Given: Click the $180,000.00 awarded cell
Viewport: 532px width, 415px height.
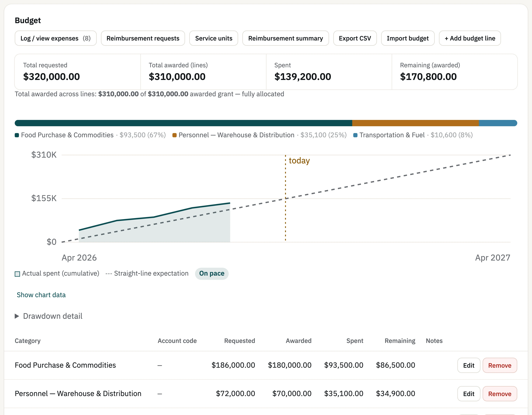Looking at the screenshot, I should tap(290, 365).
